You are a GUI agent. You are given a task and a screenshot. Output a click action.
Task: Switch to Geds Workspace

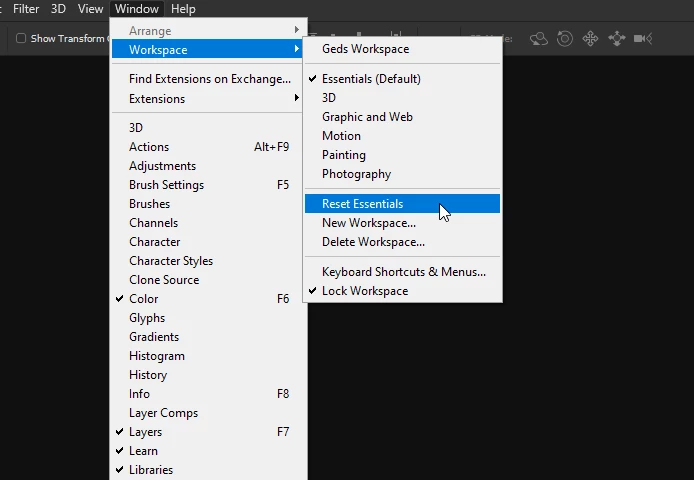[x=402, y=49]
